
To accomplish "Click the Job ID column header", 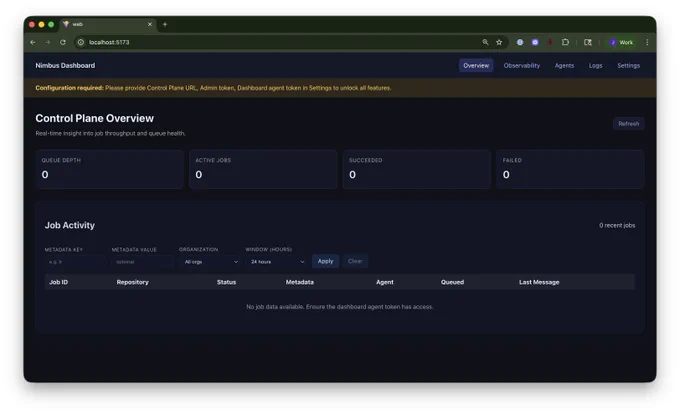I will [59, 282].
